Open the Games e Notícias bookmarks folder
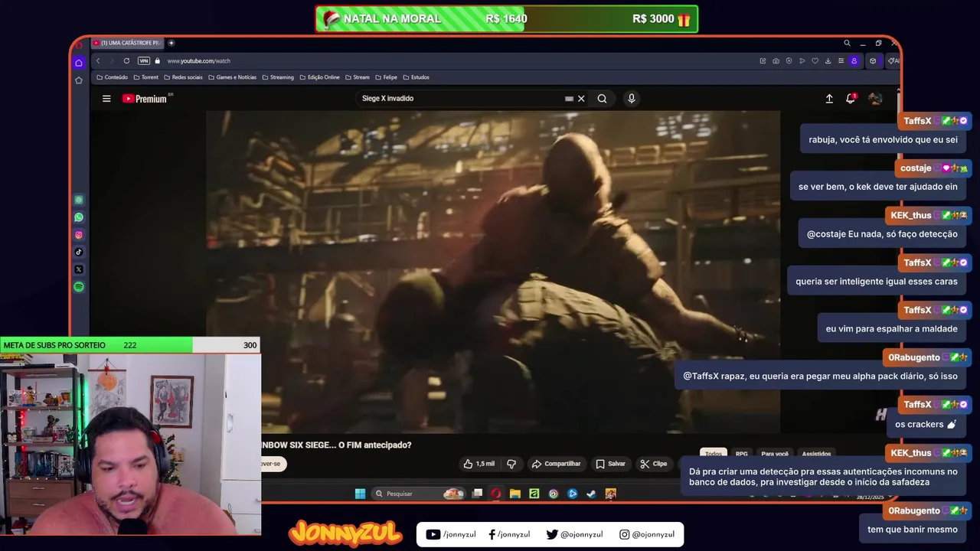Image resolution: width=980 pixels, height=551 pixels. 232,77
